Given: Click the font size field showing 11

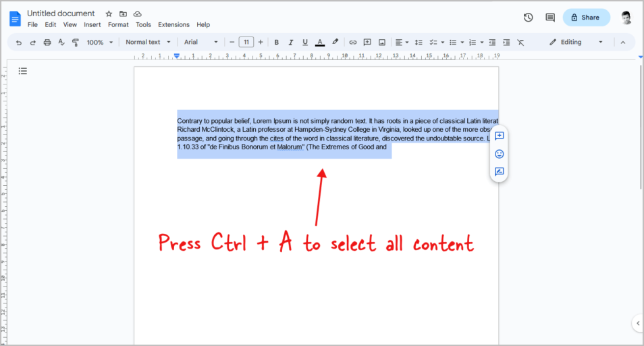Looking at the screenshot, I should point(246,42).
